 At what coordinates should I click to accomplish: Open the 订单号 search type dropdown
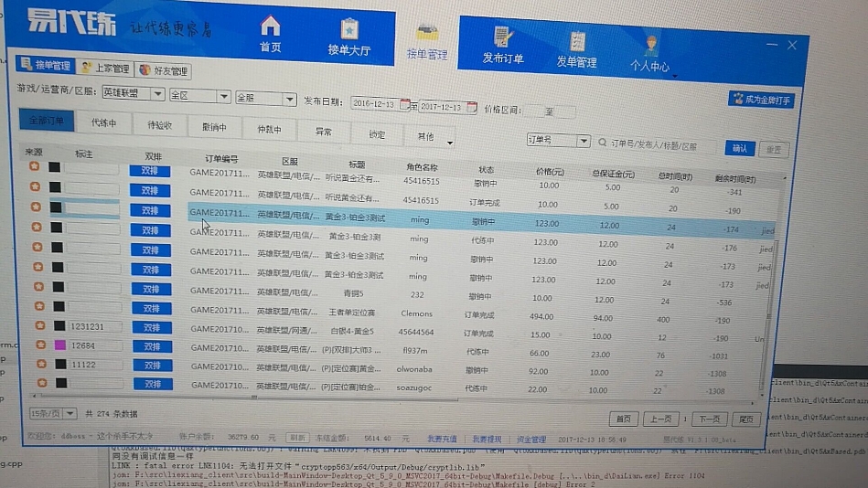tap(558, 140)
